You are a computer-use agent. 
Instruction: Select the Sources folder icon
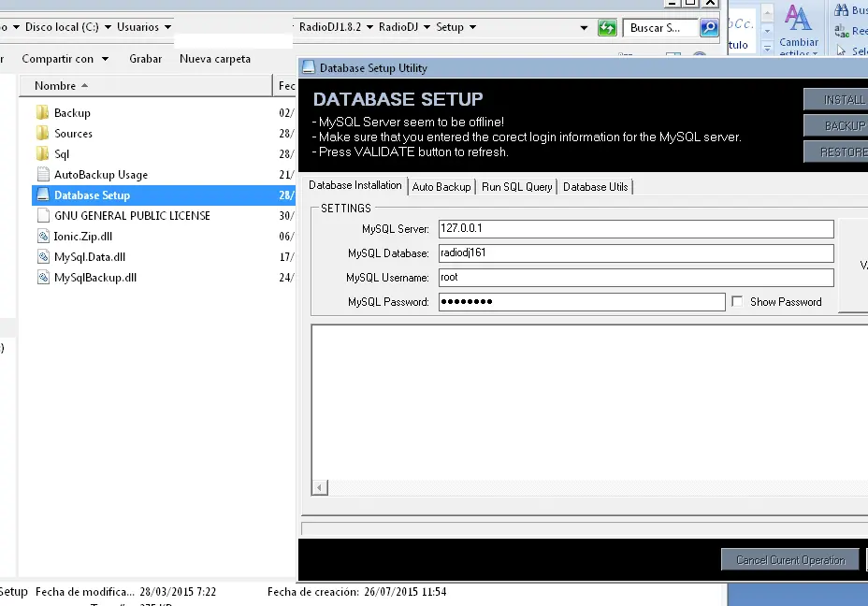coord(42,134)
